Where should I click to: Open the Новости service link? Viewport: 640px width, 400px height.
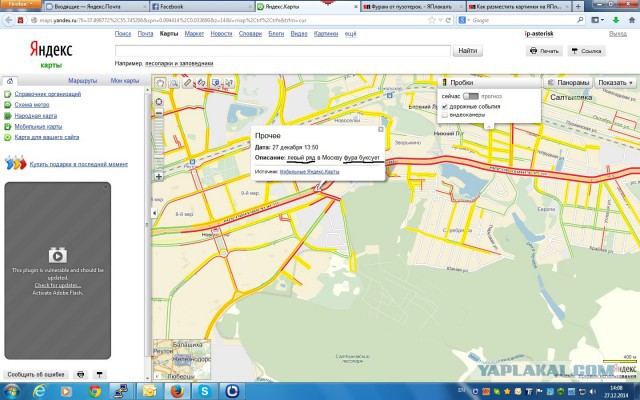coord(221,34)
